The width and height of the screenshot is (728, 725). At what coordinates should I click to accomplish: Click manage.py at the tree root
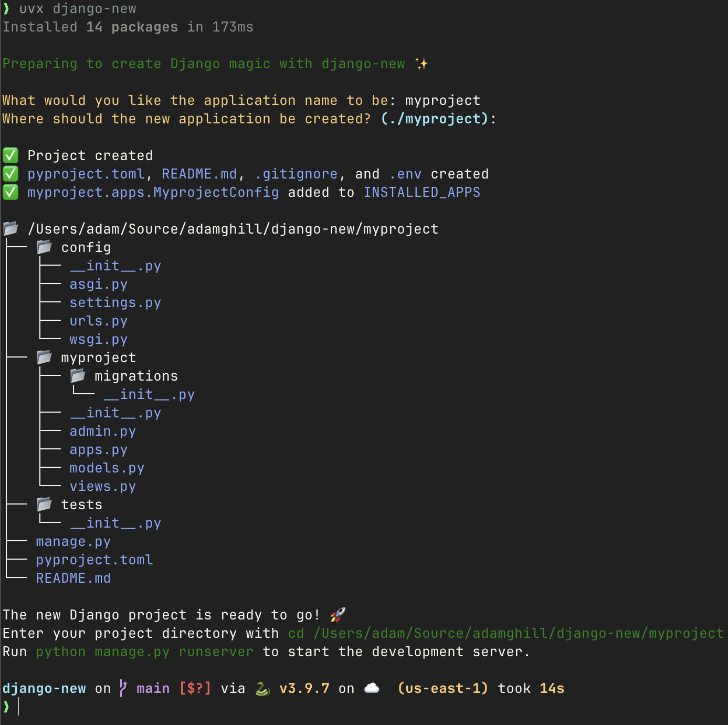(x=73, y=542)
